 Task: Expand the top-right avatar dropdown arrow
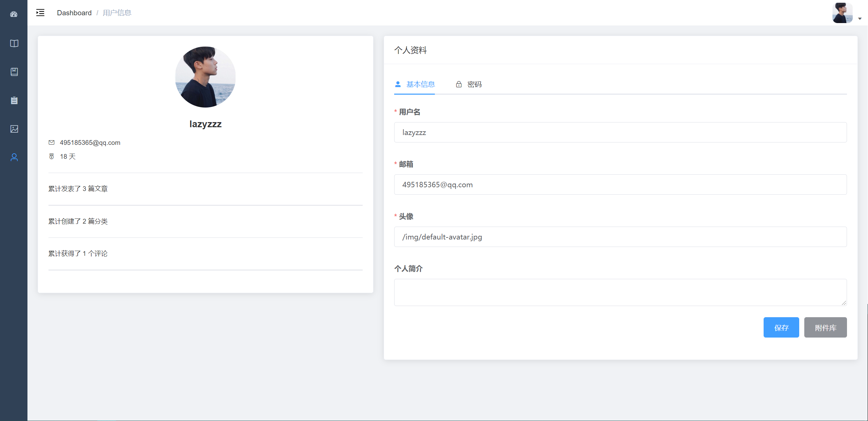pyautogui.click(x=860, y=19)
